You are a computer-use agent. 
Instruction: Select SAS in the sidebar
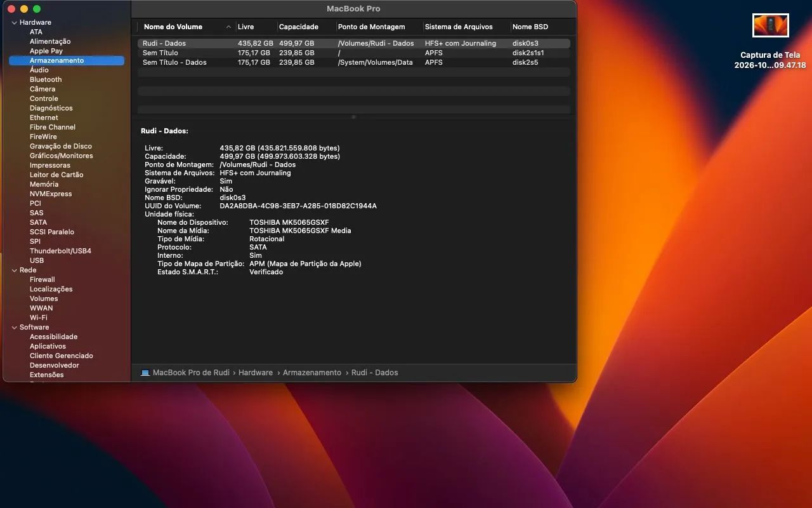click(37, 213)
